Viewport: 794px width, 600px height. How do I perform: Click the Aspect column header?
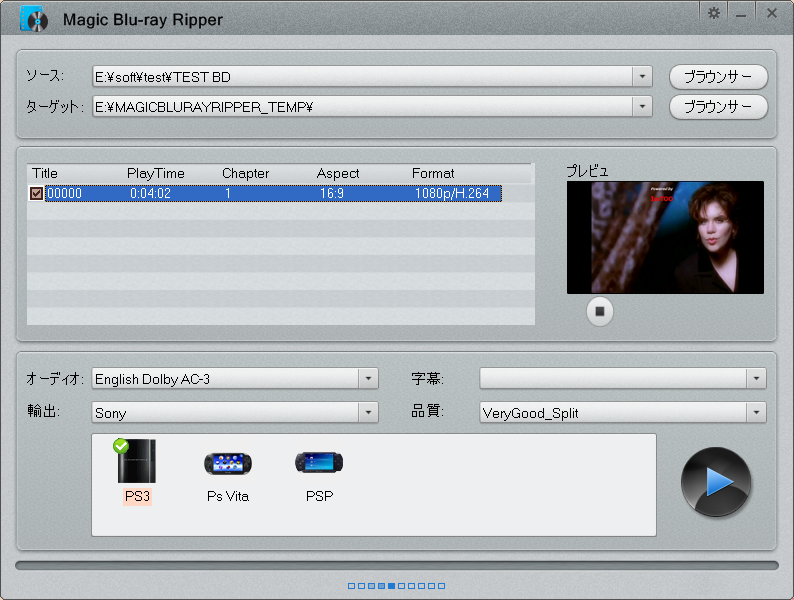point(338,173)
